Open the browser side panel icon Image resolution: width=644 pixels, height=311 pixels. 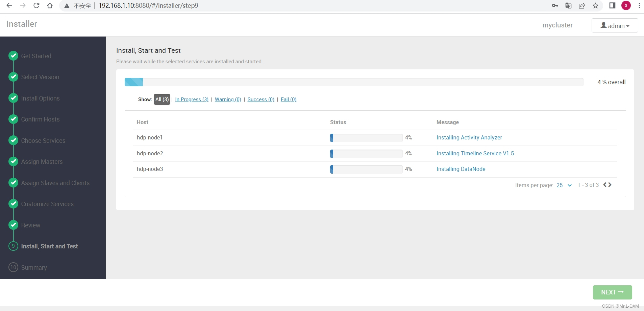pos(612,5)
